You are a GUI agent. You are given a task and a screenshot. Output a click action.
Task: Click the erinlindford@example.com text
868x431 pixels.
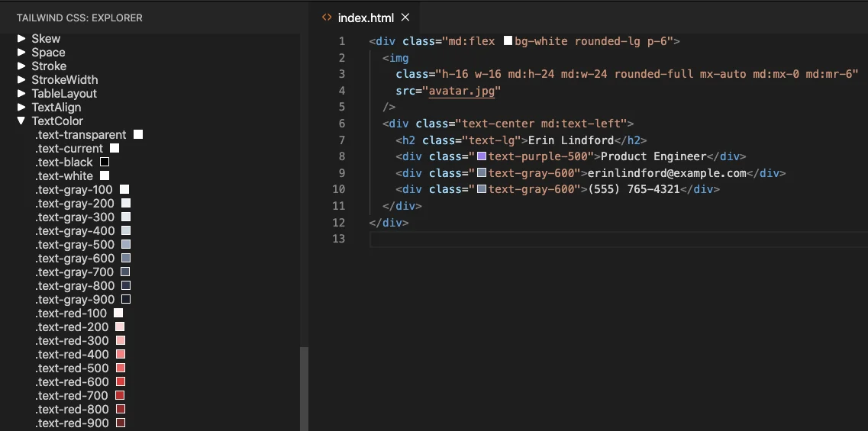(667, 173)
